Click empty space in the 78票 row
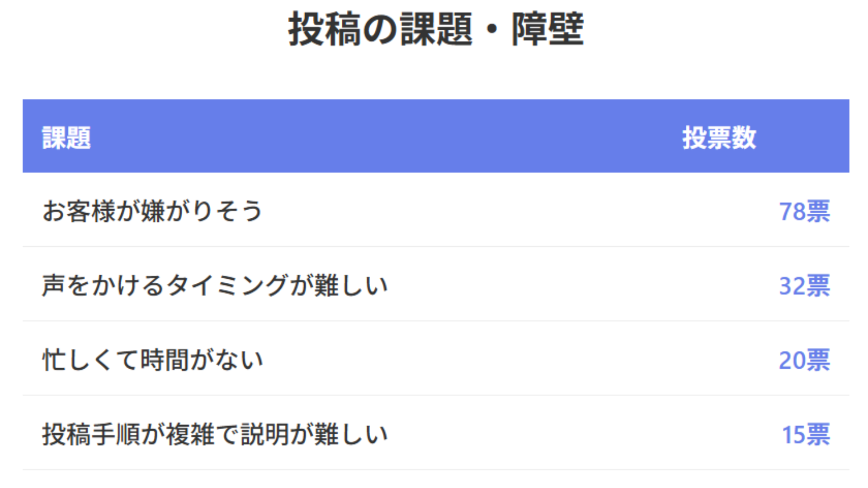The width and height of the screenshot is (868, 488). click(x=520, y=211)
